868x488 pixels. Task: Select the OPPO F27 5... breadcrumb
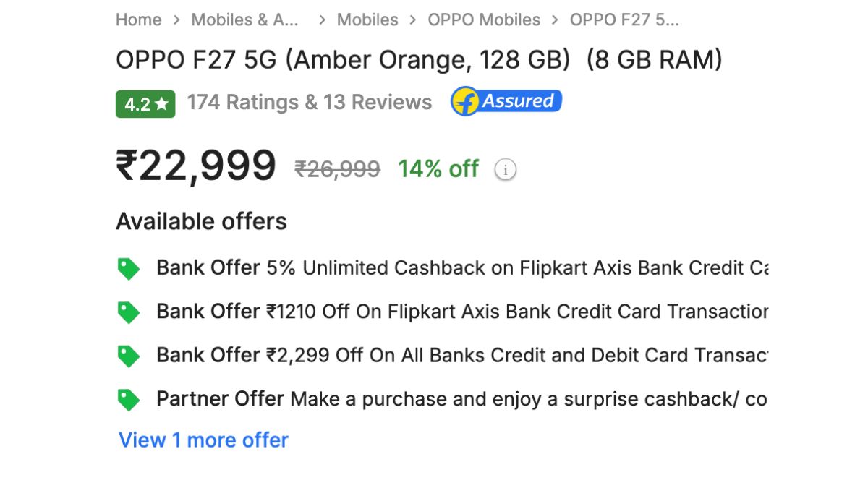coord(624,20)
